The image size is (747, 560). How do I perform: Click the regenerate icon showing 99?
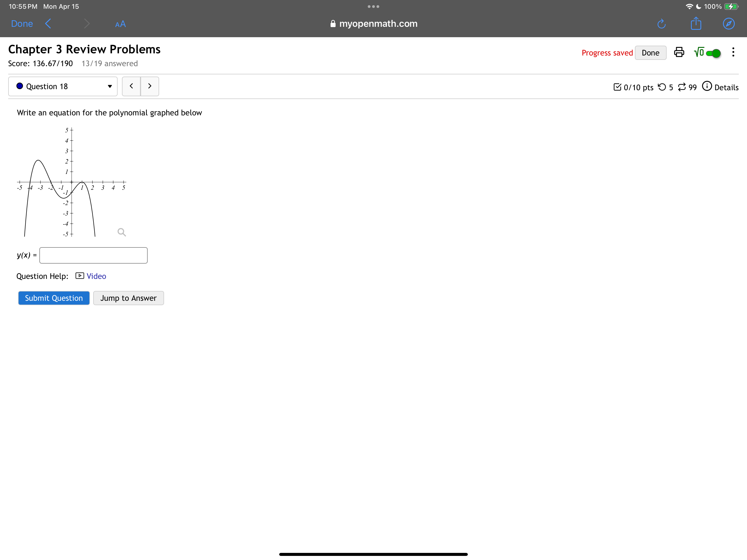coord(682,87)
